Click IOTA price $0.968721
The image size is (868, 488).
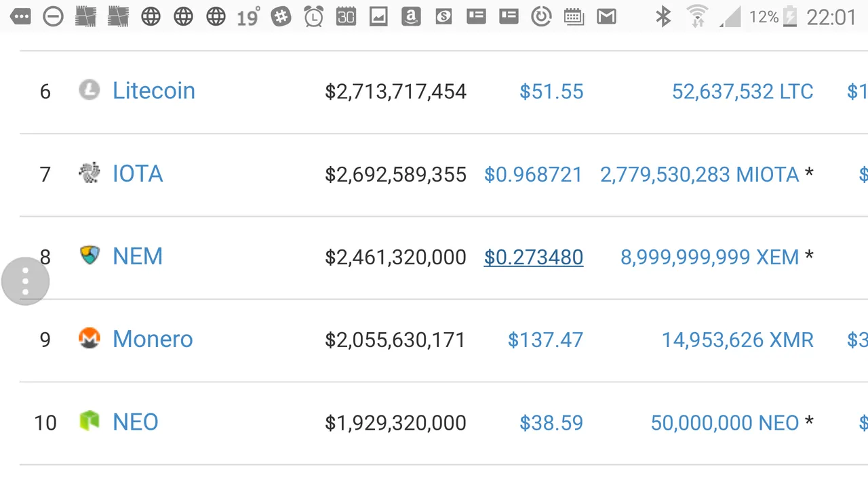pos(534,174)
